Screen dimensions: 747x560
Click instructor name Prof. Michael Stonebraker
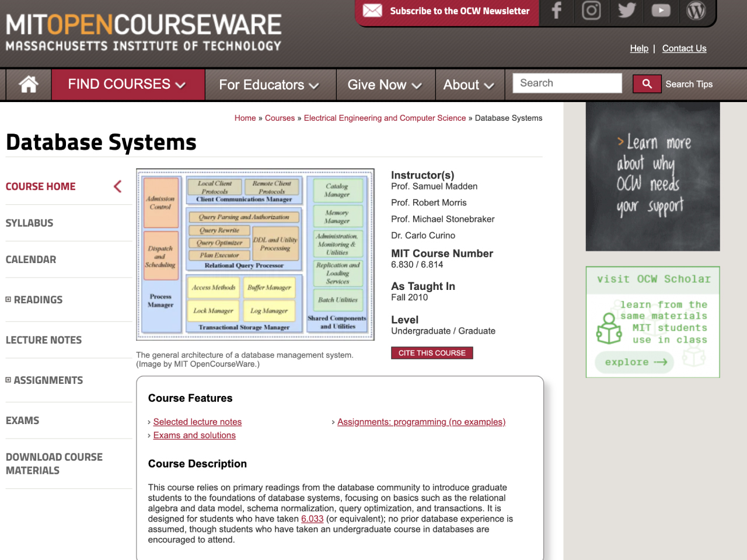tap(443, 219)
